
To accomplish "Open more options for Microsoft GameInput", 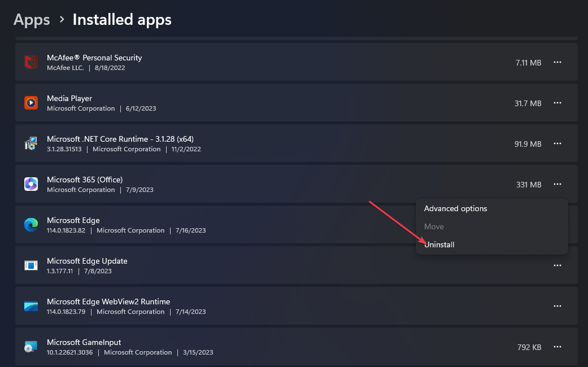I will pos(557,347).
